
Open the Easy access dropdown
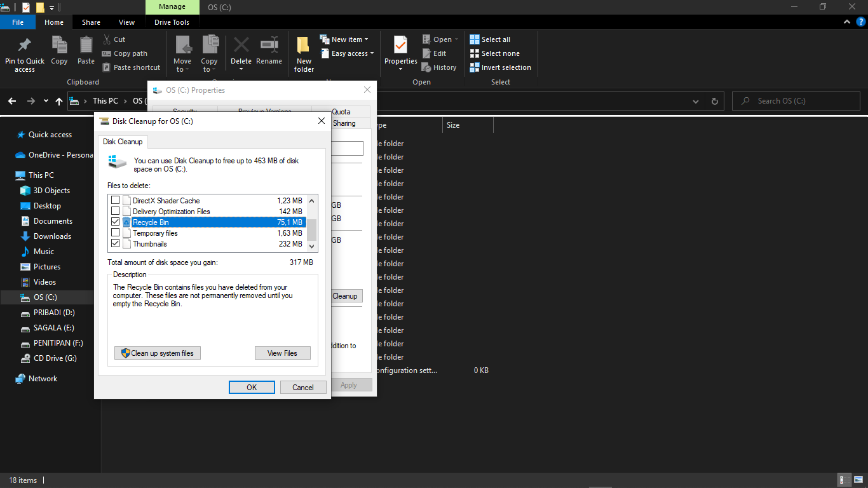[346, 53]
